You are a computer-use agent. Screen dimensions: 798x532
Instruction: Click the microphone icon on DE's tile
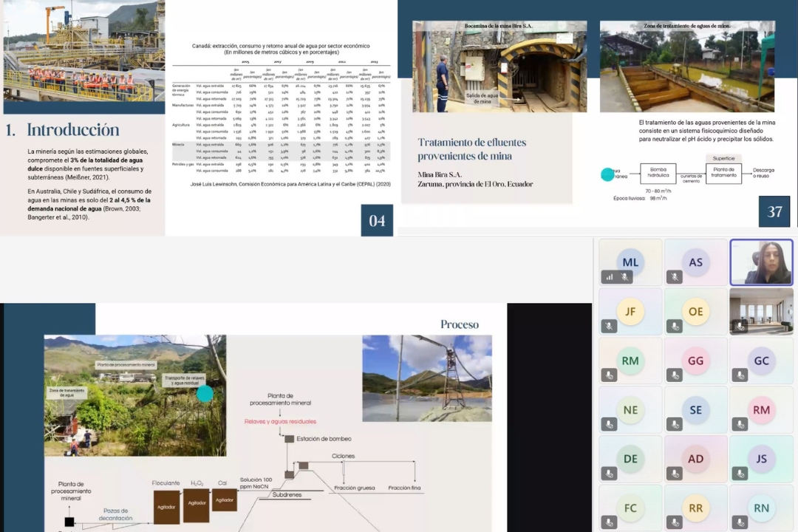pyautogui.click(x=609, y=474)
